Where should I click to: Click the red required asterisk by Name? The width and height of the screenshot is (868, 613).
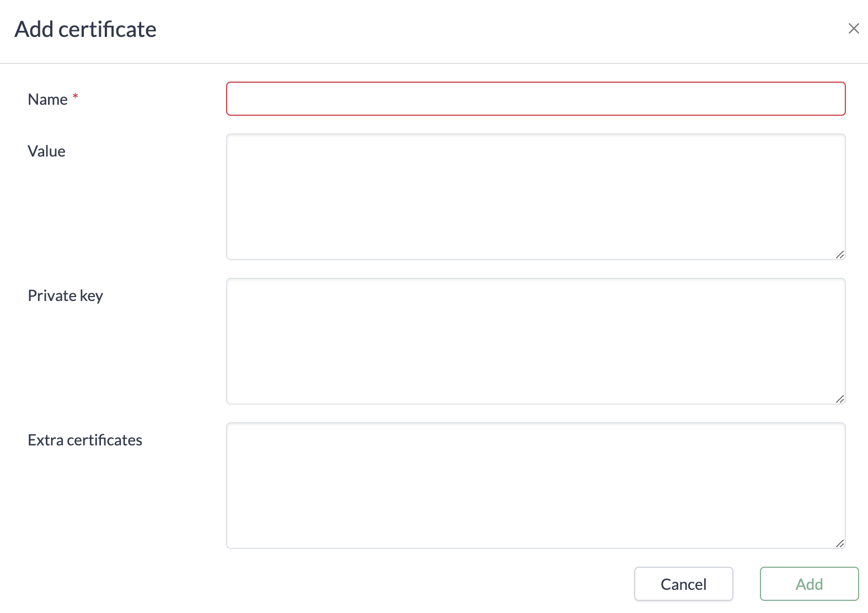click(x=76, y=96)
